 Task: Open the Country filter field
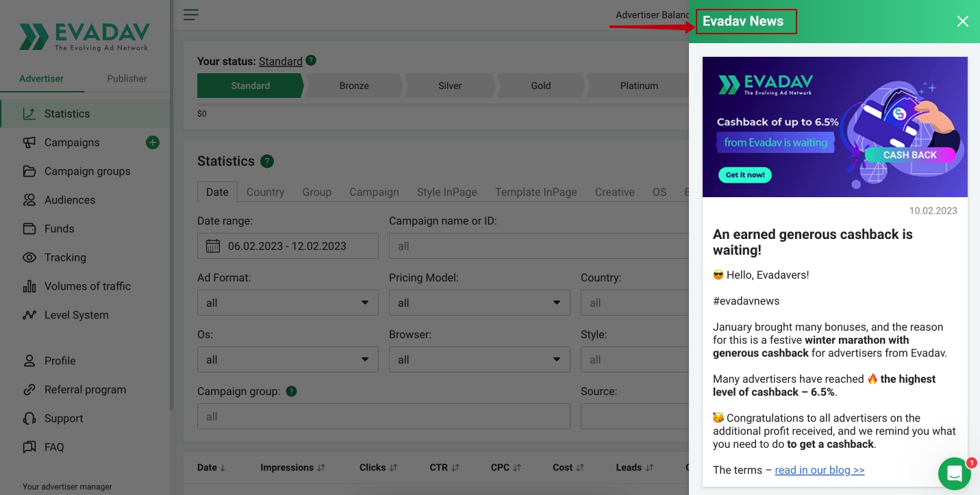coord(635,303)
